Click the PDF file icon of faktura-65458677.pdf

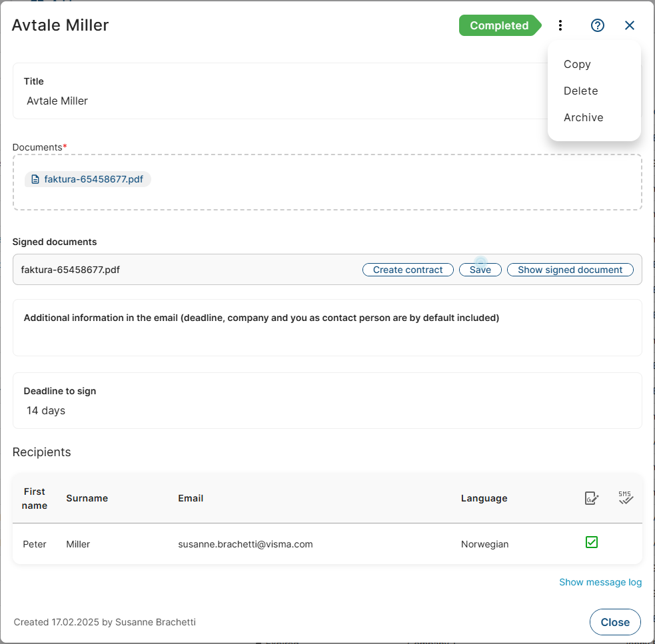35,179
